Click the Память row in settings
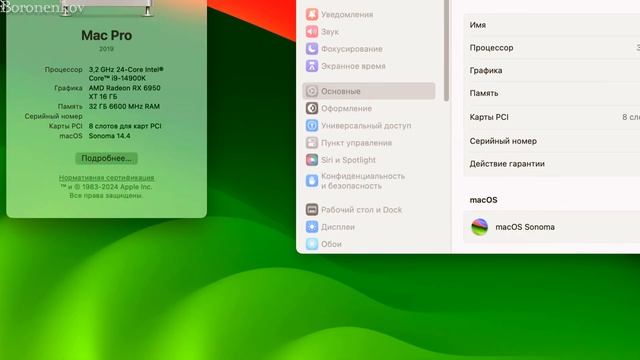The height and width of the screenshot is (360, 640). 552,93
